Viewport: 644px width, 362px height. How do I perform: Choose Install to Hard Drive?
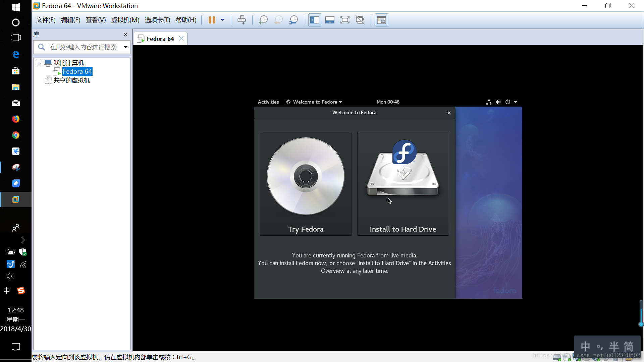(x=403, y=184)
